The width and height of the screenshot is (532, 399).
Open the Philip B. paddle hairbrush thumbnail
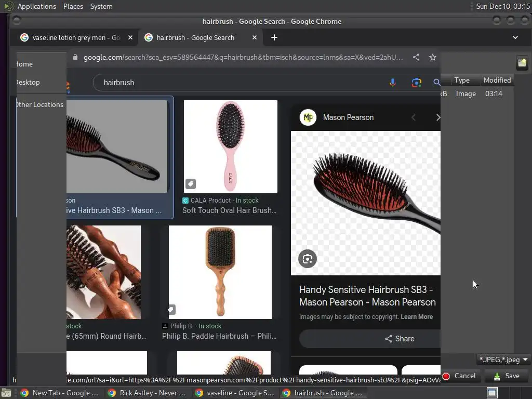click(x=220, y=272)
